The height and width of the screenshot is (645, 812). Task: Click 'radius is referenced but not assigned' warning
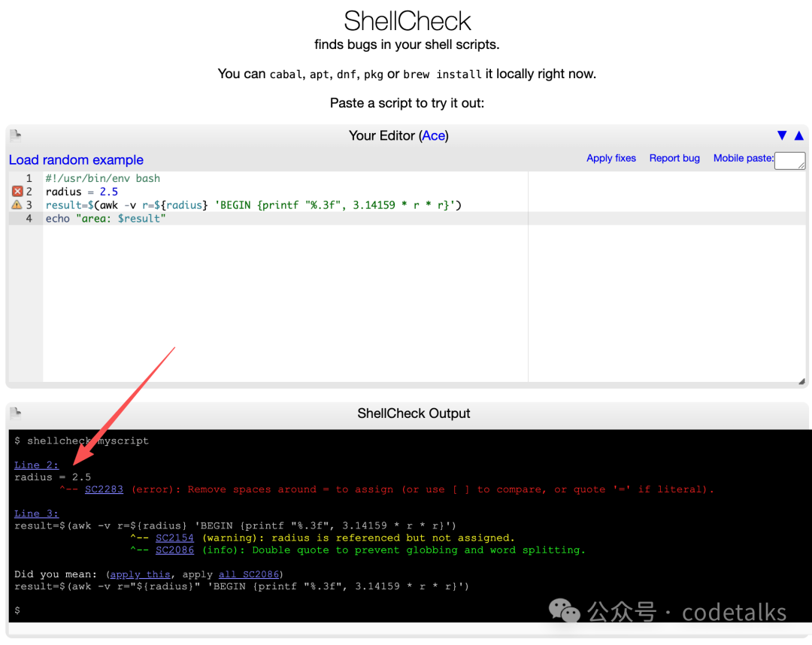click(359, 537)
